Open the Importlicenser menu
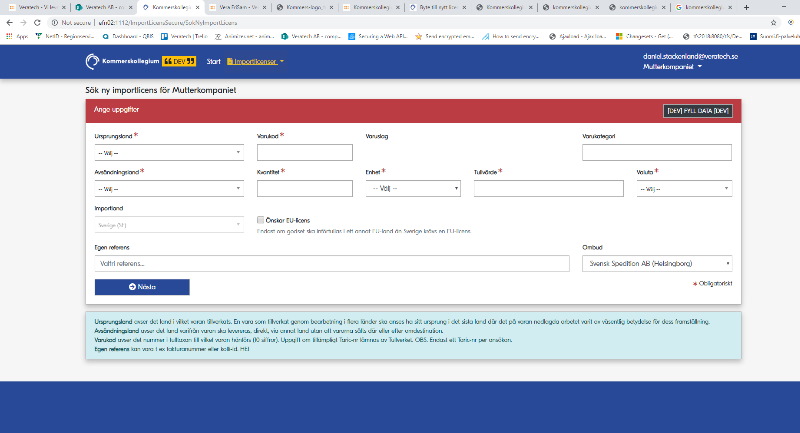Screen dimensions: 800x433 255,62
